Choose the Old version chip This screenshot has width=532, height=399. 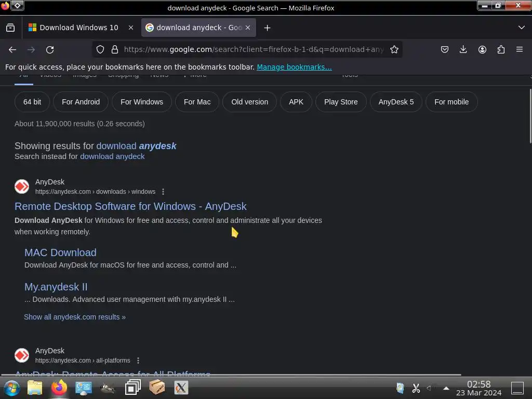pos(250,102)
